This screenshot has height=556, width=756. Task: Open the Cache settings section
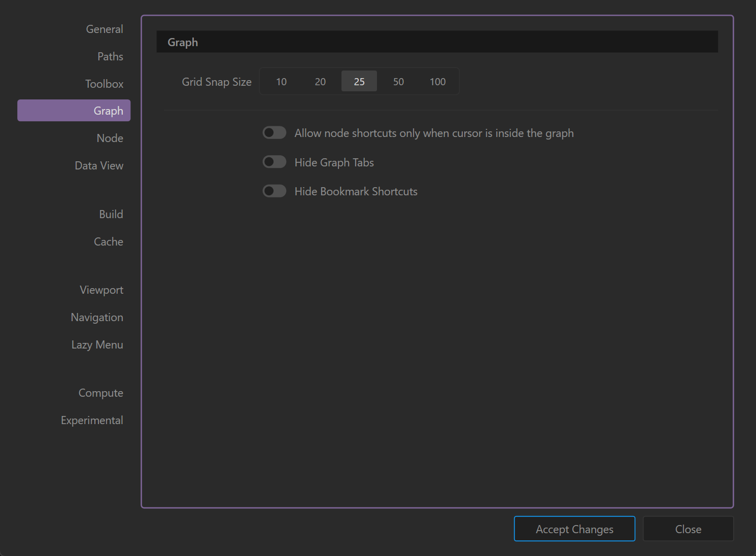pos(108,242)
